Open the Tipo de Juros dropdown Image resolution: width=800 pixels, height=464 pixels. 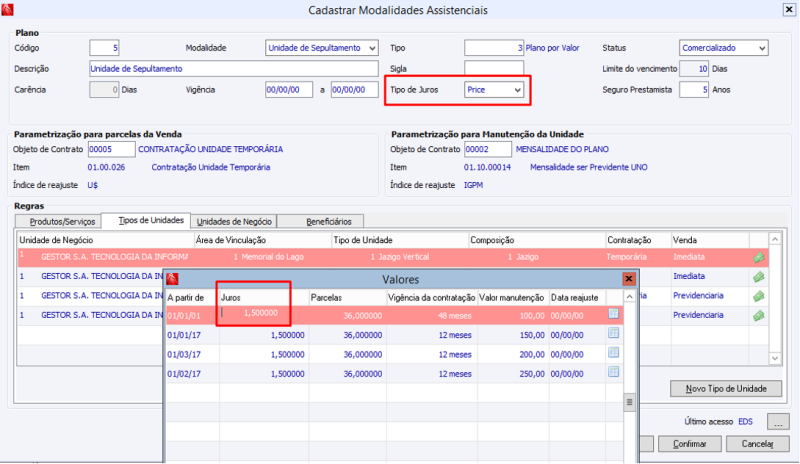517,90
